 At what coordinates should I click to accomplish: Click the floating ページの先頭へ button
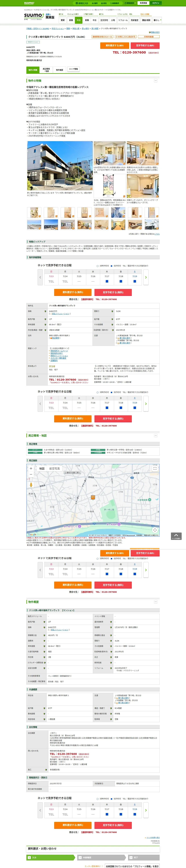176,536
